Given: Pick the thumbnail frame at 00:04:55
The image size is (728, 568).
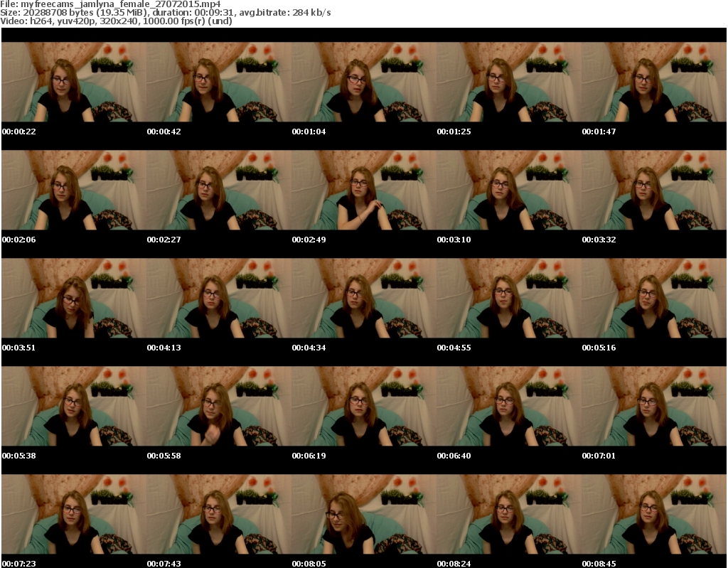Looking at the screenshot, I should pos(509,298).
